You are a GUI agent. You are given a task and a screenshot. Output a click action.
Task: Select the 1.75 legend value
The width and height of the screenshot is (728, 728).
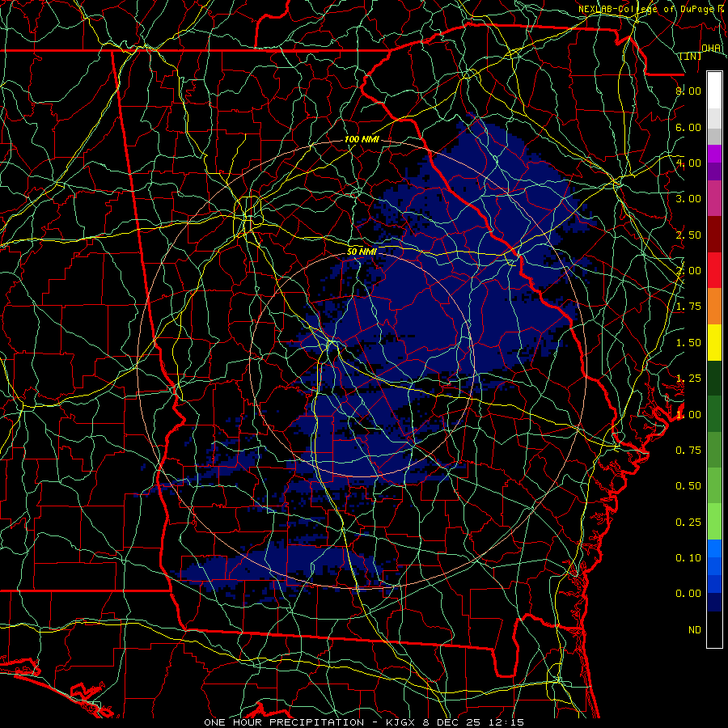pyautogui.click(x=688, y=307)
